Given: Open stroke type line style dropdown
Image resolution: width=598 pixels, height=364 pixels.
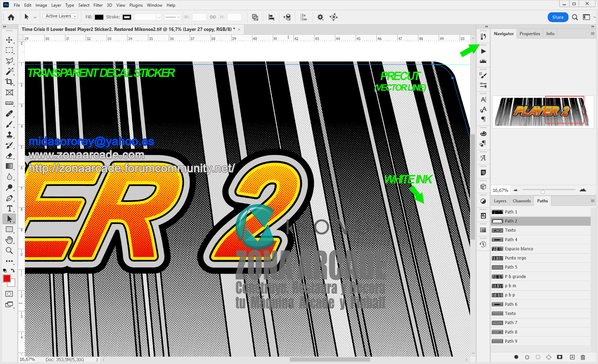Looking at the screenshot, I should point(173,17).
